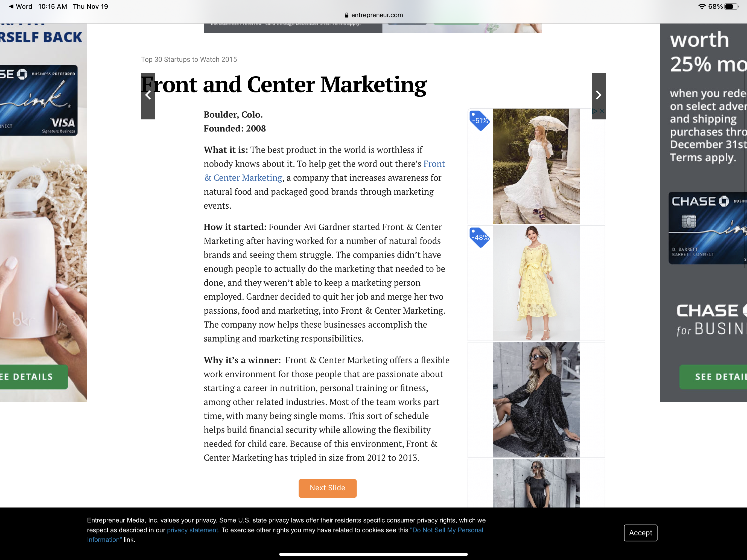Image resolution: width=747 pixels, height=560 pixels.
Task: Click the Boulder, Colo. location text
Action: [x=233, y=115]
